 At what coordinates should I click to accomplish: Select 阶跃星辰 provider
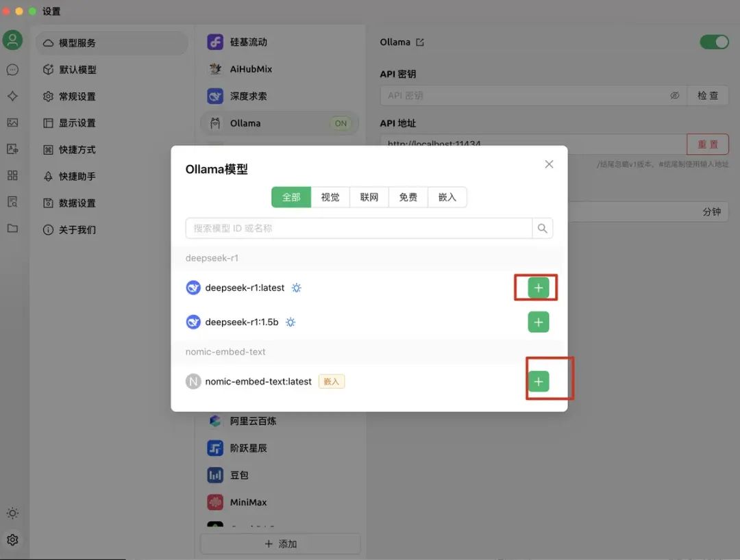tap(280, 448)
